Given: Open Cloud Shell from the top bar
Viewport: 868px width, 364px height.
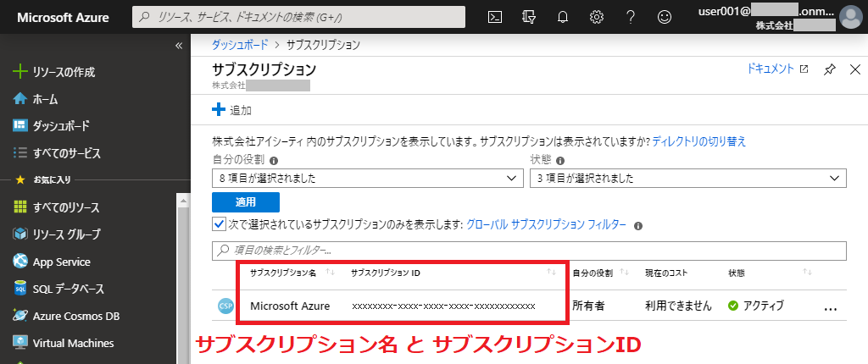Looking at the screenshot, I should tap(495, 17).
